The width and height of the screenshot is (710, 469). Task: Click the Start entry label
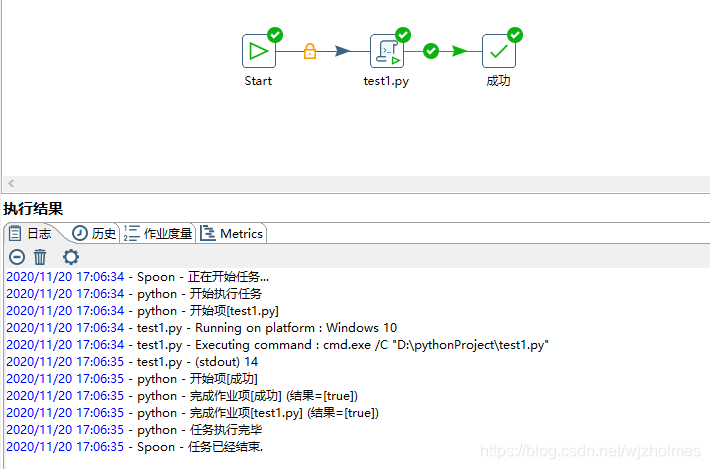[x=258, y=81]
